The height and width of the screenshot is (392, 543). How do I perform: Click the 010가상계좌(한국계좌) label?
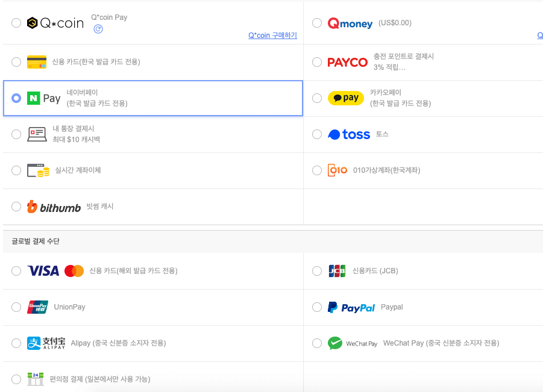tap(386, 170)
